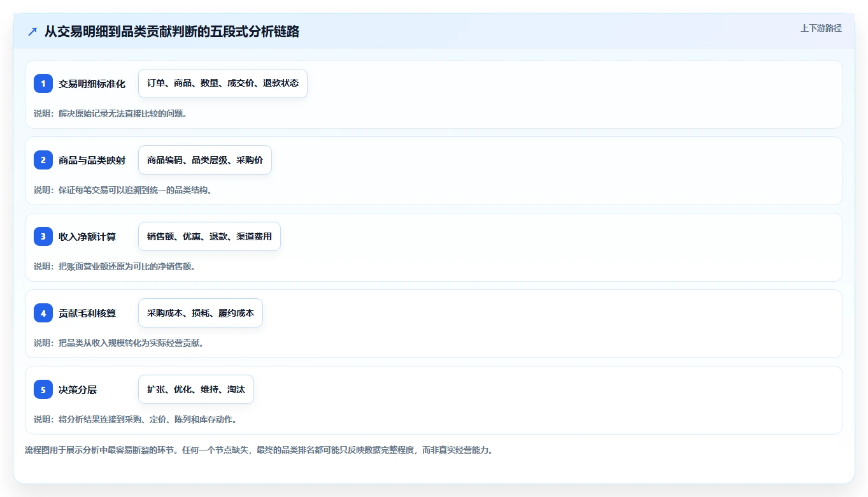Viewport: 868px width, 497px height.
Task: Click the title 从交易明细到品类贡献判断的五段式分析链路
Action: point(172,32)
